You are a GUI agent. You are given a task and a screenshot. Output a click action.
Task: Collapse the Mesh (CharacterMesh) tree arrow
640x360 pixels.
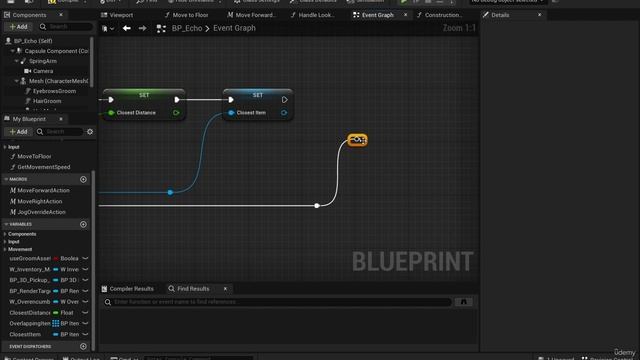pyautogui.click(x=16, y=81)
